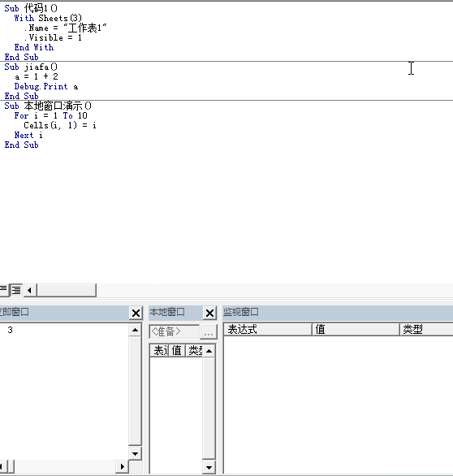Close the Locals window (本地窗口)
453x476 pixels.
point(209,313)
